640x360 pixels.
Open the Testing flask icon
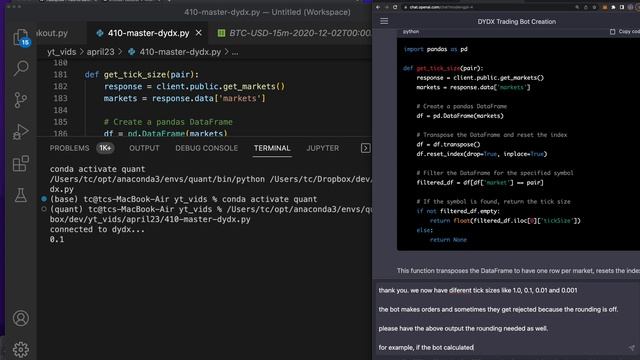pos(21,195)
